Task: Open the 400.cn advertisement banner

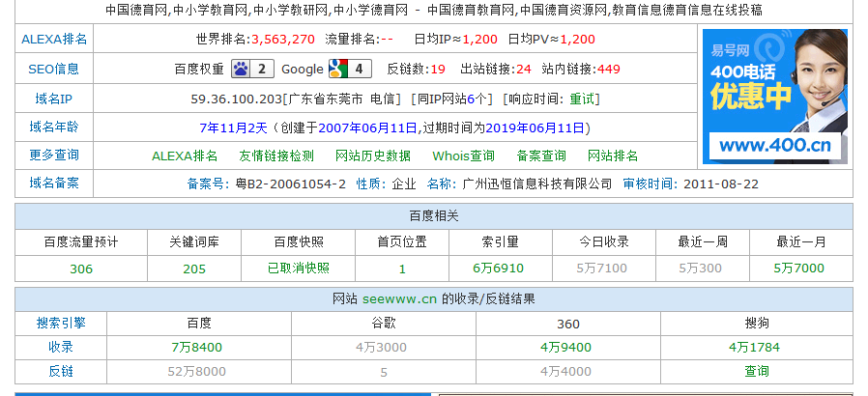Action: point(775,97)
